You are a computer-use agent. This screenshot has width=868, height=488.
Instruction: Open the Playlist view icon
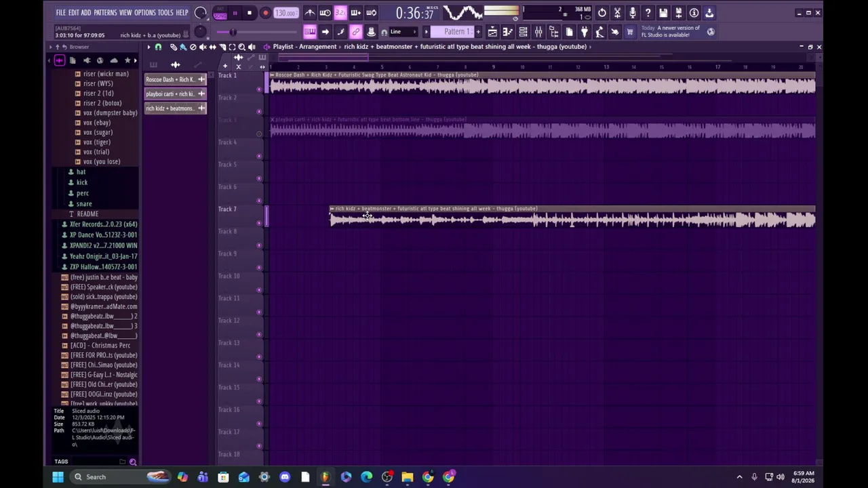click(492, 32)
